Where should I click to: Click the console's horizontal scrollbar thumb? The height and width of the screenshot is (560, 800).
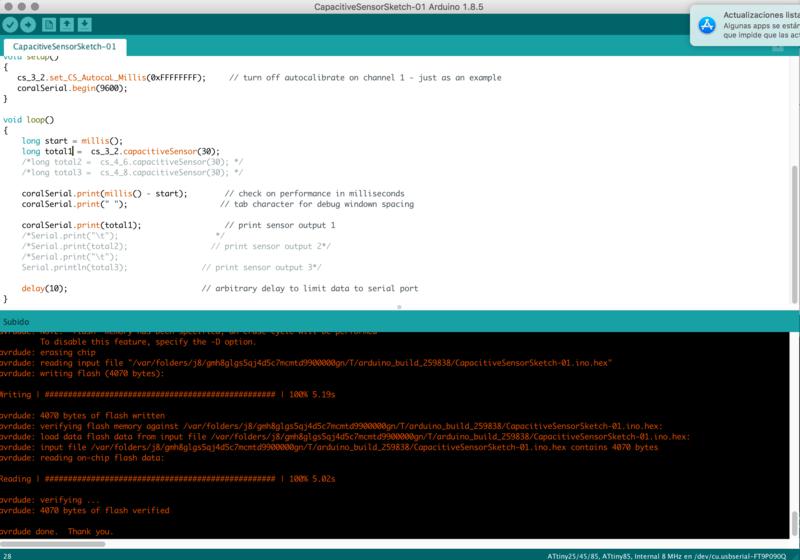tap(53, 544)
